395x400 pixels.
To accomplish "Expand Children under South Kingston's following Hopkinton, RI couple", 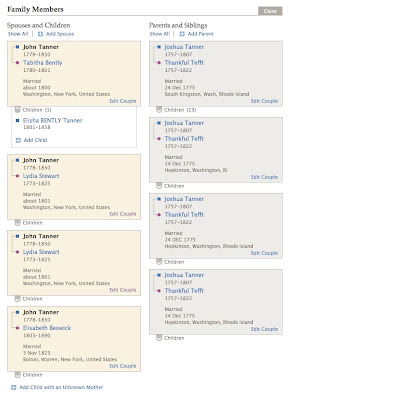I will (159, 186).
